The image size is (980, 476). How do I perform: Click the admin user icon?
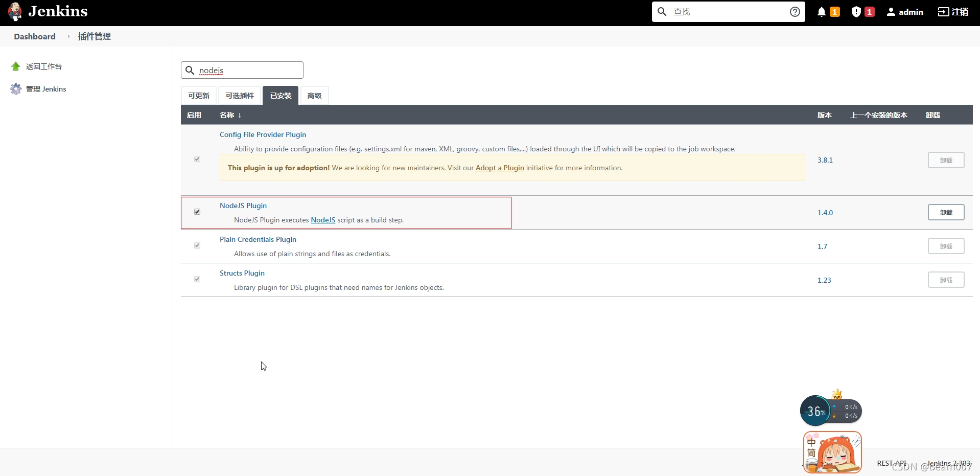pyautogui.click(x=891, y=12)
